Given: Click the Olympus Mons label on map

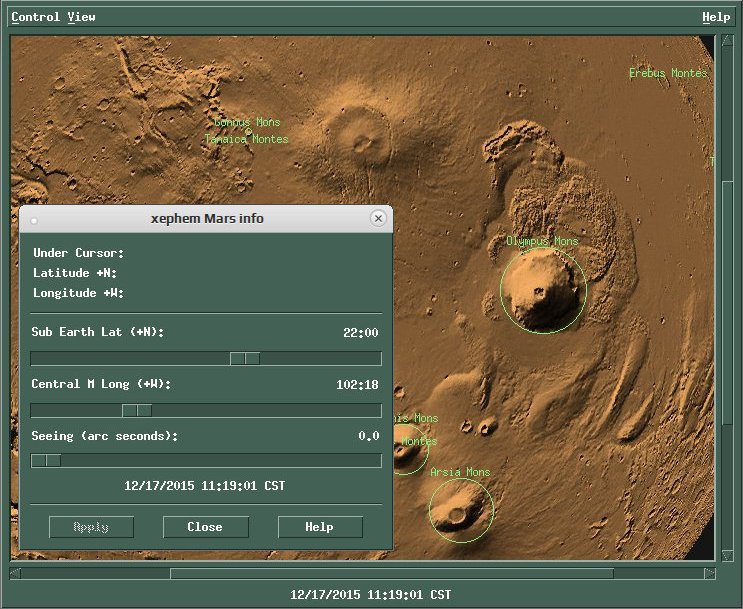Looking at the screenshot, I should pos(542,241).
